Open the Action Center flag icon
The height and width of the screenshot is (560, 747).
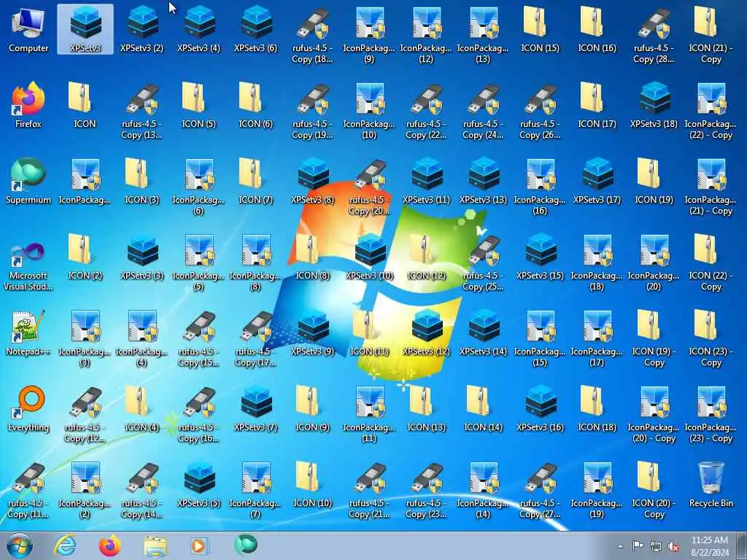click(x=638, y=545)
